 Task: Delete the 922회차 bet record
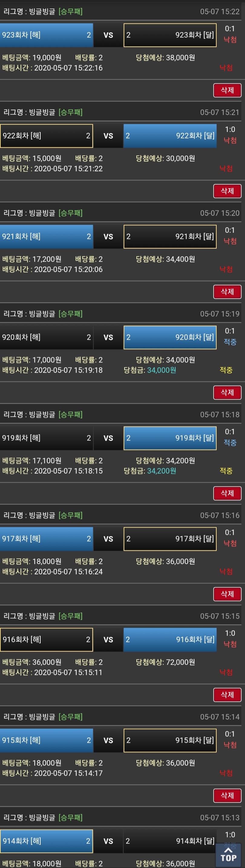click(227, 191)
